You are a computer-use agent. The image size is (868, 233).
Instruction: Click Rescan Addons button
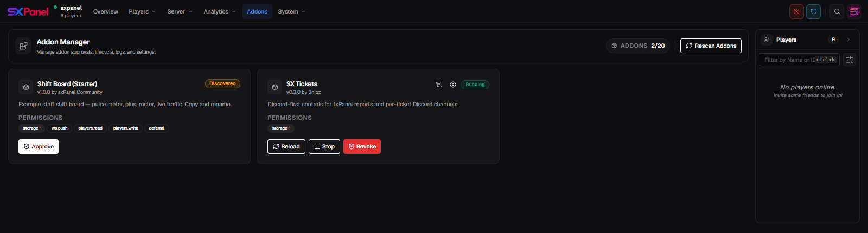coord(711,46)
